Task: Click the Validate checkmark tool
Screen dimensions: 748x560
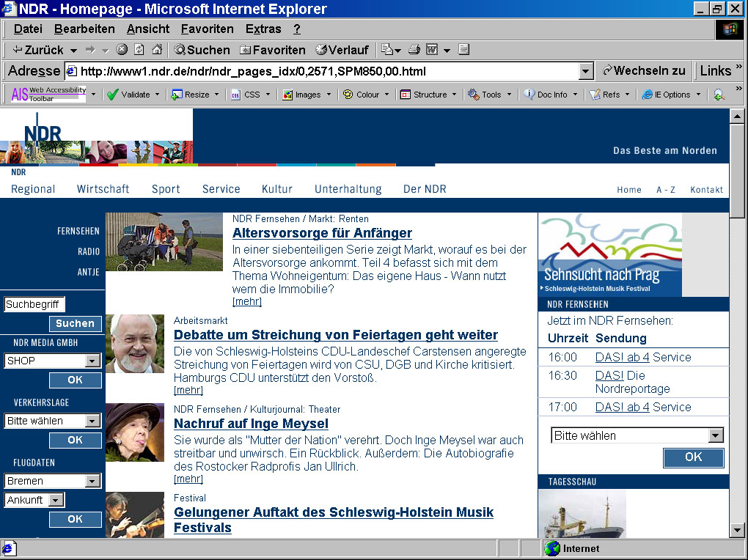Action: point(128,95)
